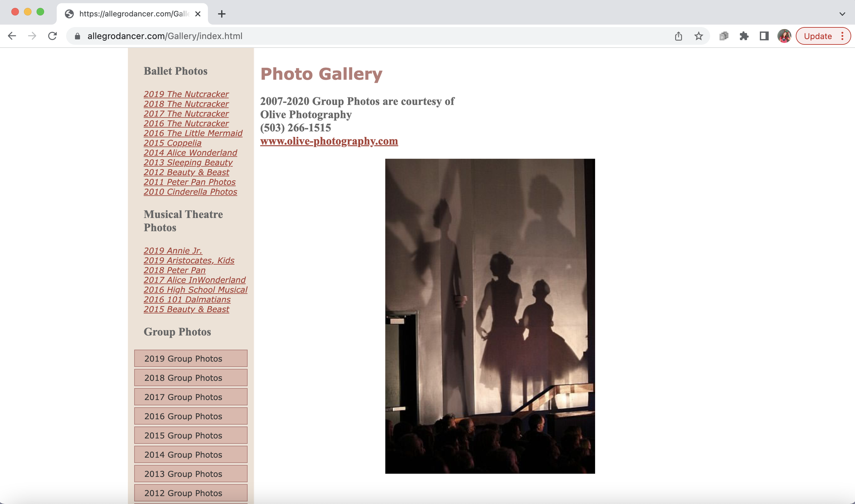Go back to the previous page
The width and height of the screenshot is (855, 504).
coord(12,36)
